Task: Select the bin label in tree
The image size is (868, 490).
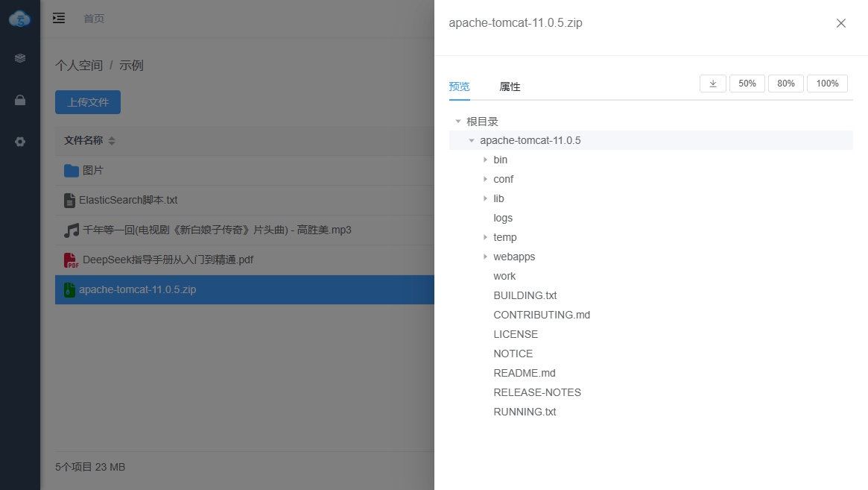Action: point(501,160)
